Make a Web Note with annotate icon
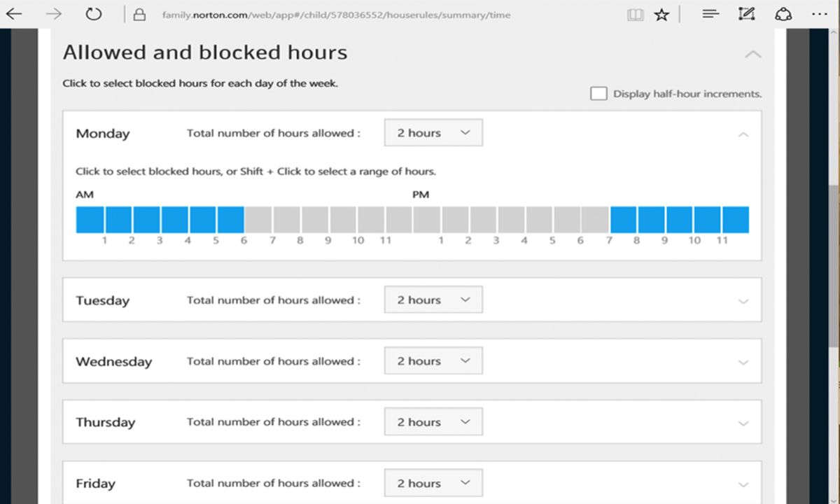Image resolution: width=840 pixels, height=504 pixels. tap(746, 13)
